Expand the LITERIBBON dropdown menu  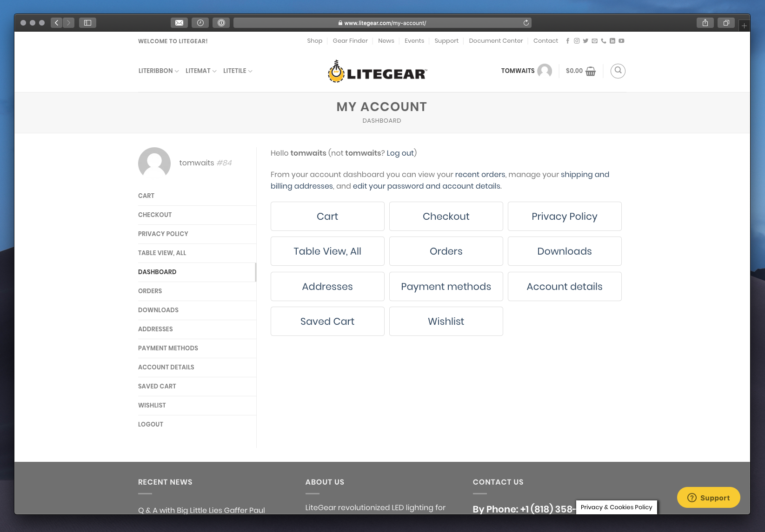coord(159,71)
